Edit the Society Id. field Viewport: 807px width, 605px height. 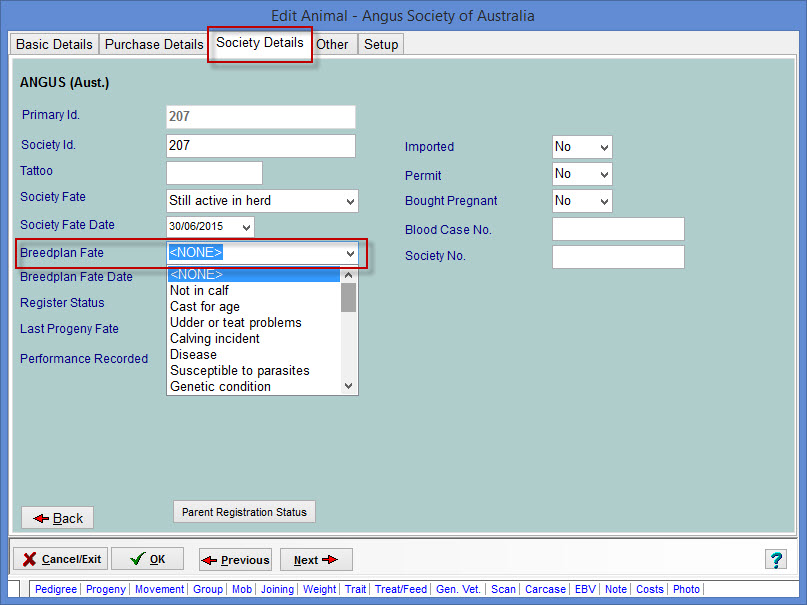tap(260, 146)
